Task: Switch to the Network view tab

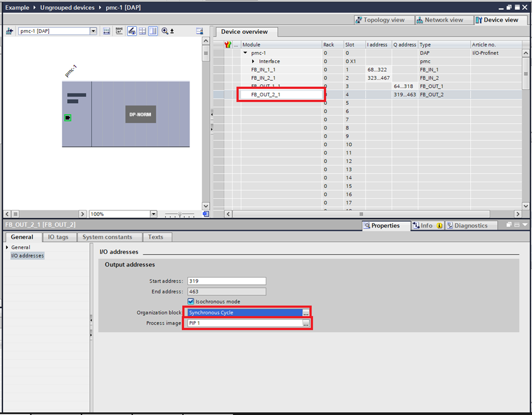Action: click(x=444, y=19)
